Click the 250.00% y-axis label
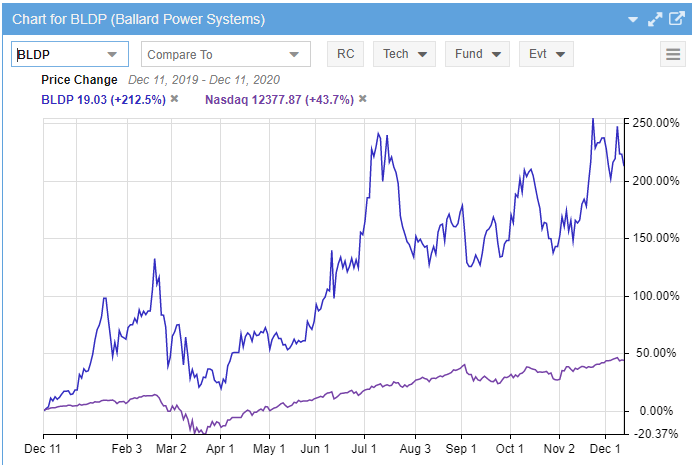 (656, 123)
